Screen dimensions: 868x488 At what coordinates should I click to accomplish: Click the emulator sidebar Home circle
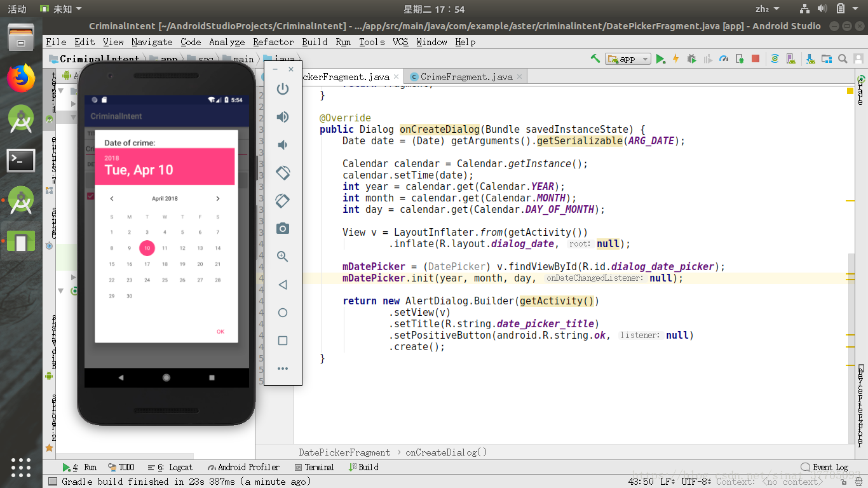tap(283, 313)
